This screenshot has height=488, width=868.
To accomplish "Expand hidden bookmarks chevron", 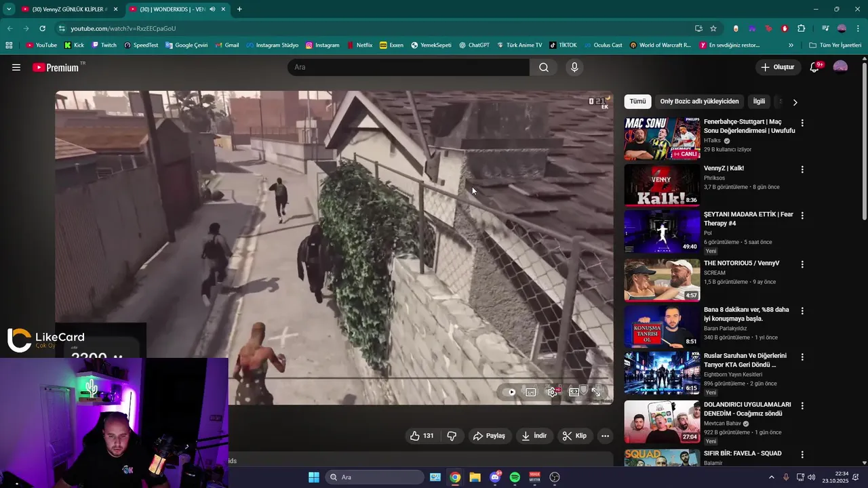I will tap(791, 45).
